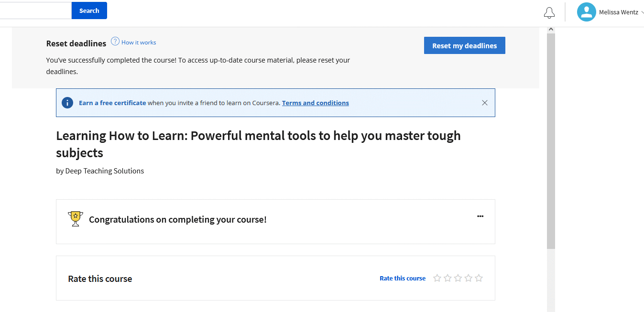Screen dimensions: 644x312
Task: Give the course one star
Action: click(437, 278)
